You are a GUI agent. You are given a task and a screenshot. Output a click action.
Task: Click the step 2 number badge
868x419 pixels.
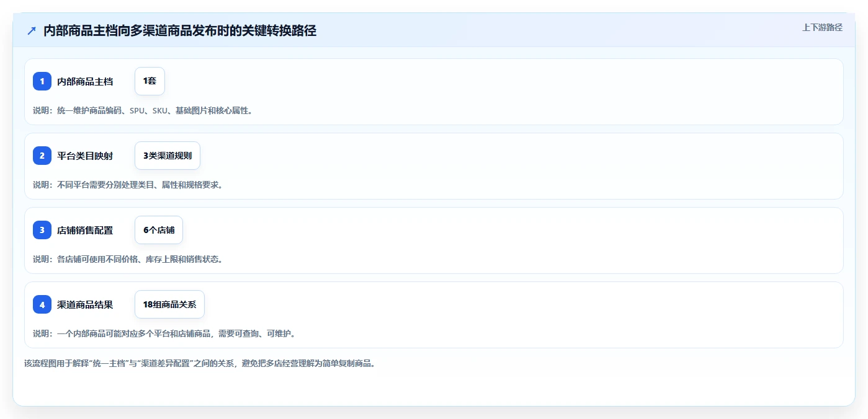(42, 156)
